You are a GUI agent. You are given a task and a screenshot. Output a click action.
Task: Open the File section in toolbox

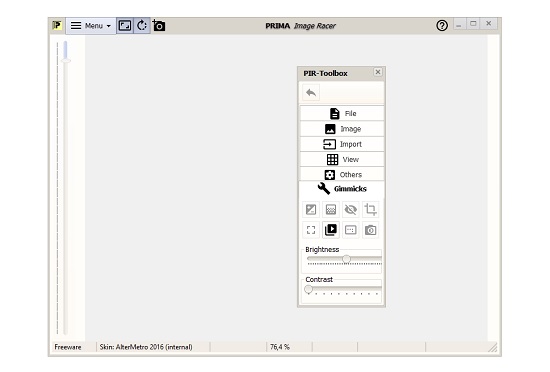coord(342,113)
